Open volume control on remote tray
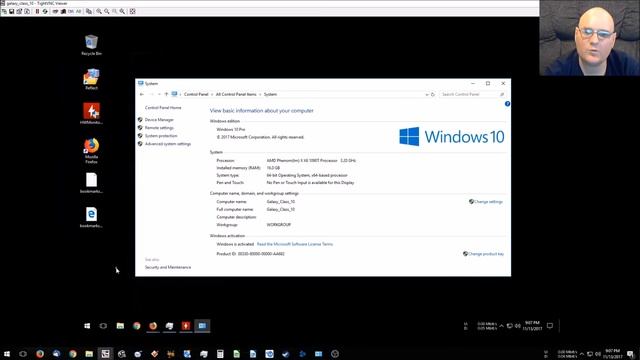Image resolution: width=640 pixels, height=360 pixels. (518, 326)
